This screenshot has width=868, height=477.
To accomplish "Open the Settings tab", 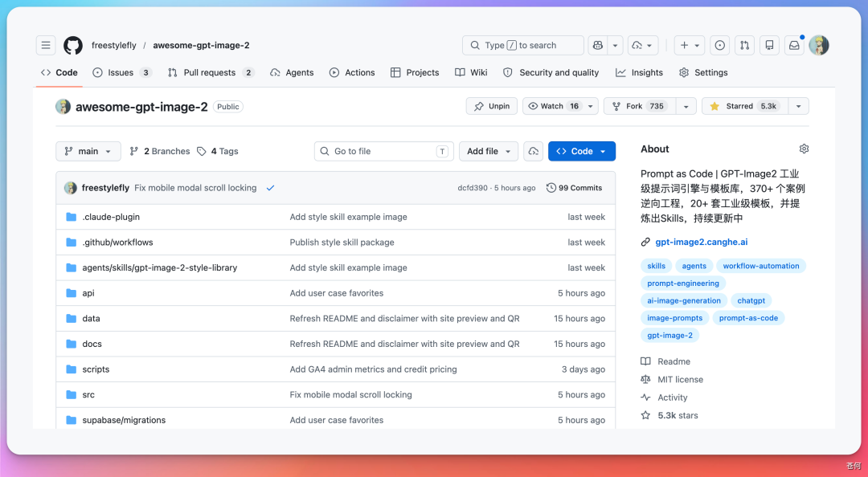I will (x=703, y=72).
